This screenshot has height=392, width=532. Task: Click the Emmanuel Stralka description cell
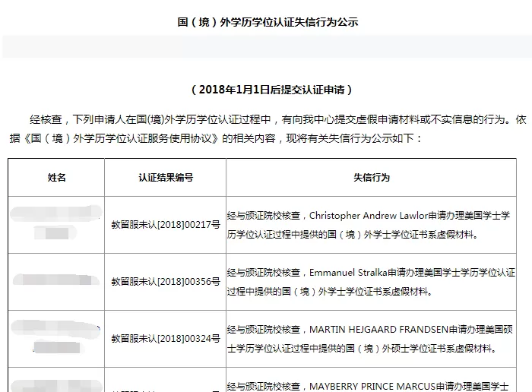point(371,282)
